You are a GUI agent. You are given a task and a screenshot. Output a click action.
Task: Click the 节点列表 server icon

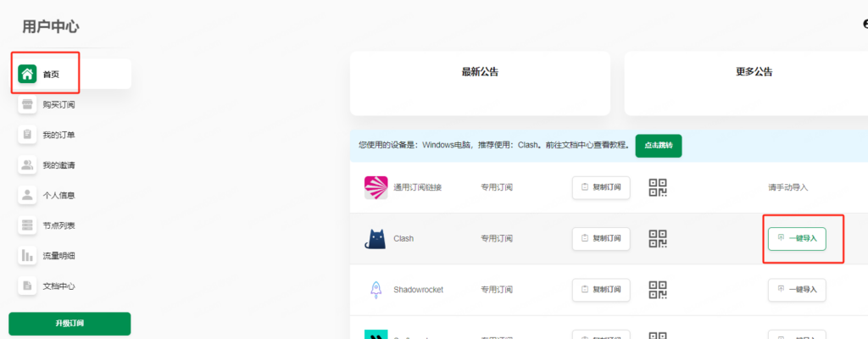(27, 225)
